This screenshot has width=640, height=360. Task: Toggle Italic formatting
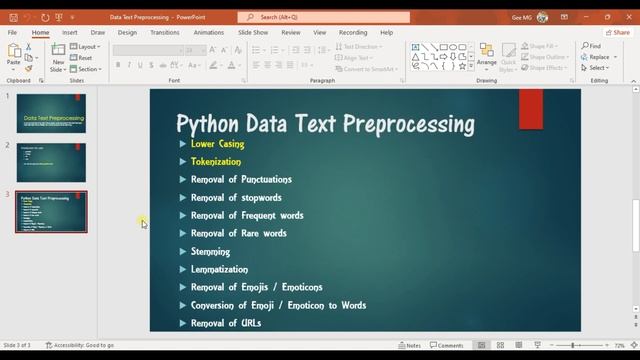click(x=129, y=65)
